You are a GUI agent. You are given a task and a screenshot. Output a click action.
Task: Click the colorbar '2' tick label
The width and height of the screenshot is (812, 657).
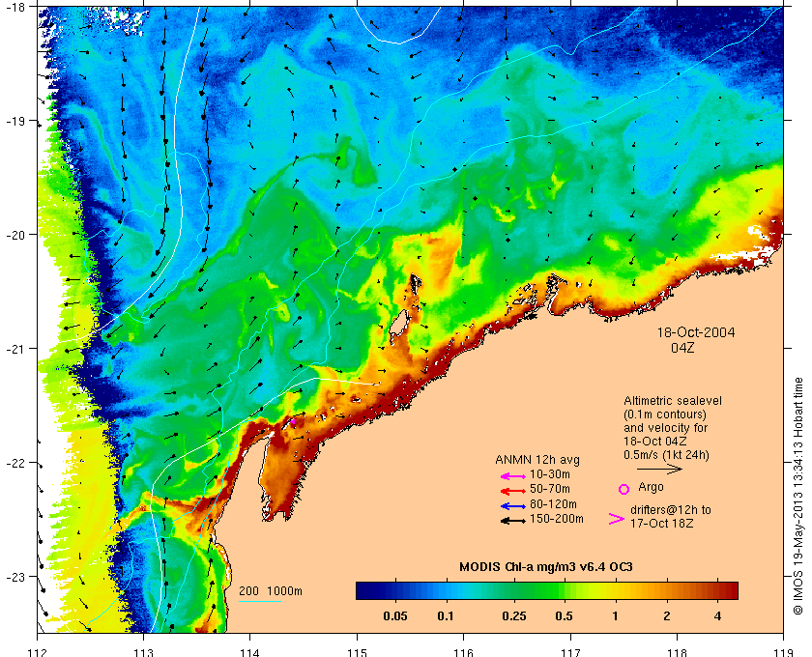[666, 616]
